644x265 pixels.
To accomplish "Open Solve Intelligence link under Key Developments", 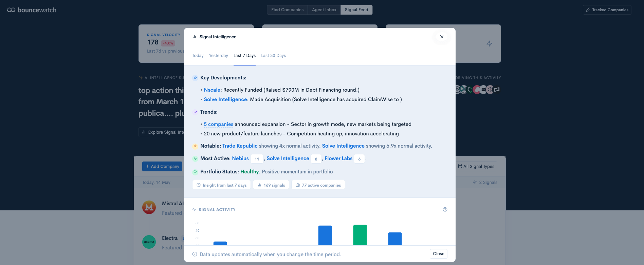I will pyautogui.click(x=225, y=99).
